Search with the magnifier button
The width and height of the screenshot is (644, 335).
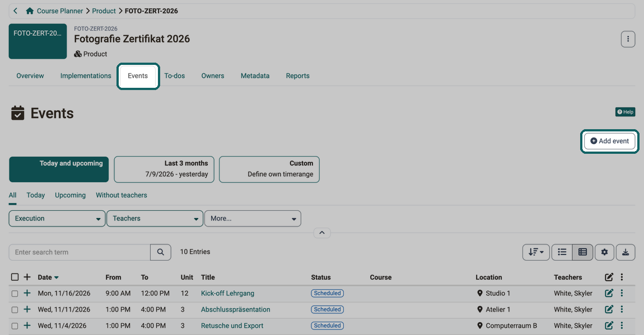pyautogui.click(x=161, y=252)
